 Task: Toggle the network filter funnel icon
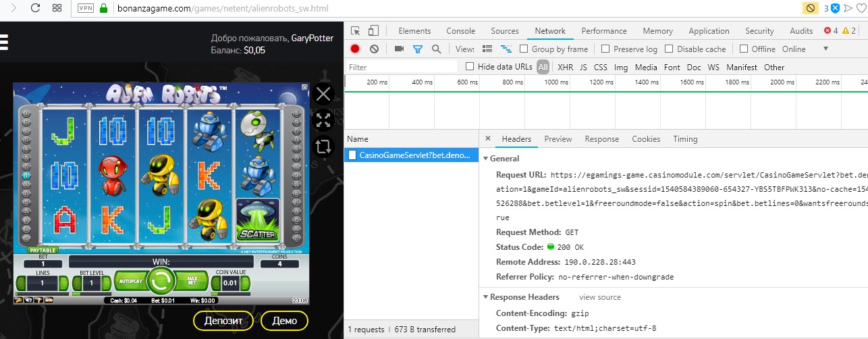418,49
